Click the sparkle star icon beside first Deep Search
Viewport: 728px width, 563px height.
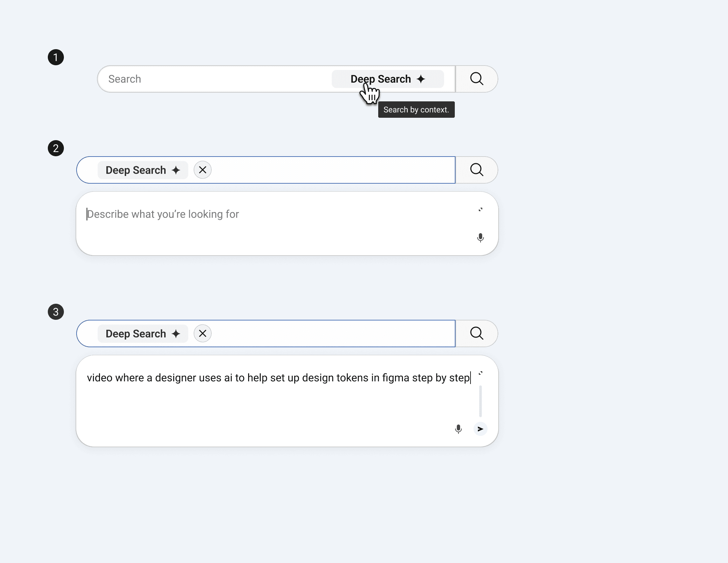[x=421, y=79]
